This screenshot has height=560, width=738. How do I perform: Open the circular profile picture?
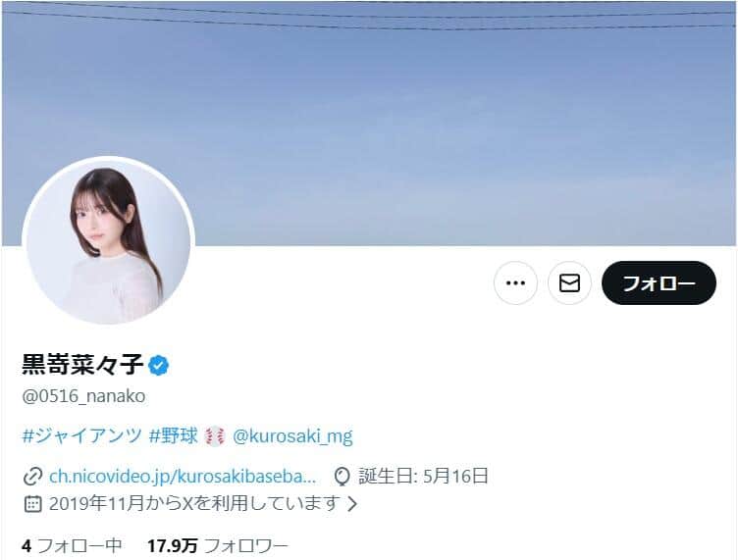tap(109, 241)
